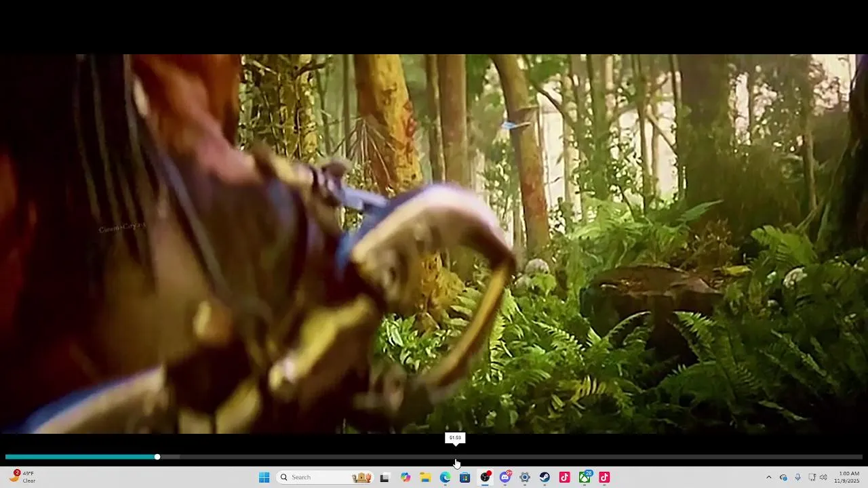Open the OneDrive tray icon
This screenshot has height=488, width=868.
pos(783,477)
